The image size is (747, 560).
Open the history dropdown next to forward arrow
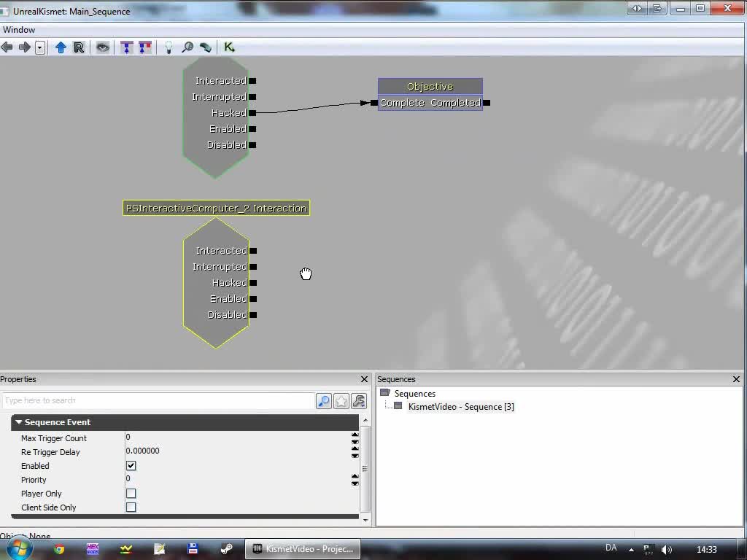coord(40,47)
